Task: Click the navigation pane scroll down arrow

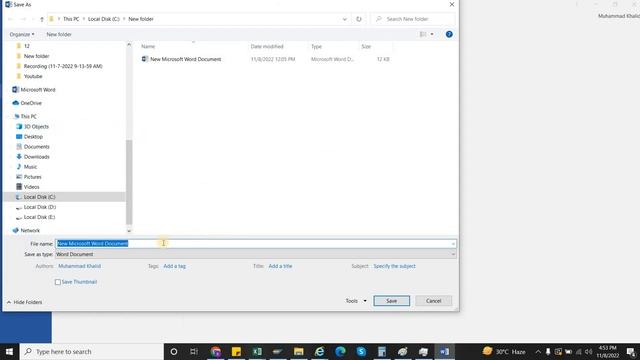Action: 129,231
